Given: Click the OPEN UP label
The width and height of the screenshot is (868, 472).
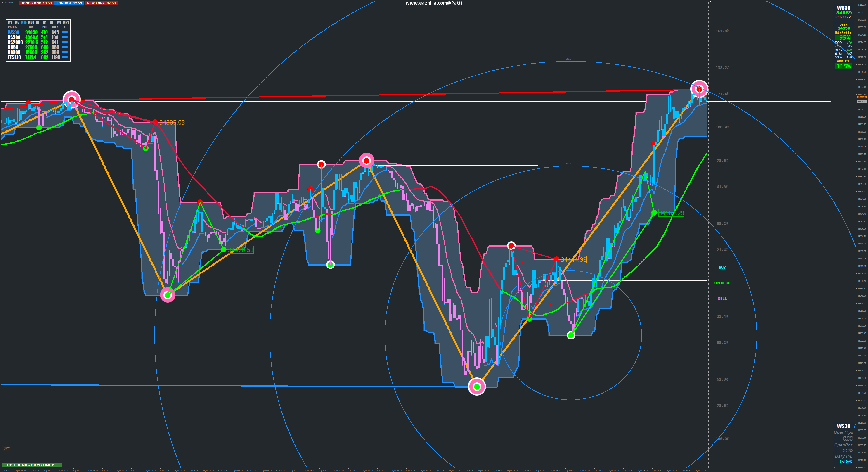Looking at the screenshot, I should [x=722, y=283].
